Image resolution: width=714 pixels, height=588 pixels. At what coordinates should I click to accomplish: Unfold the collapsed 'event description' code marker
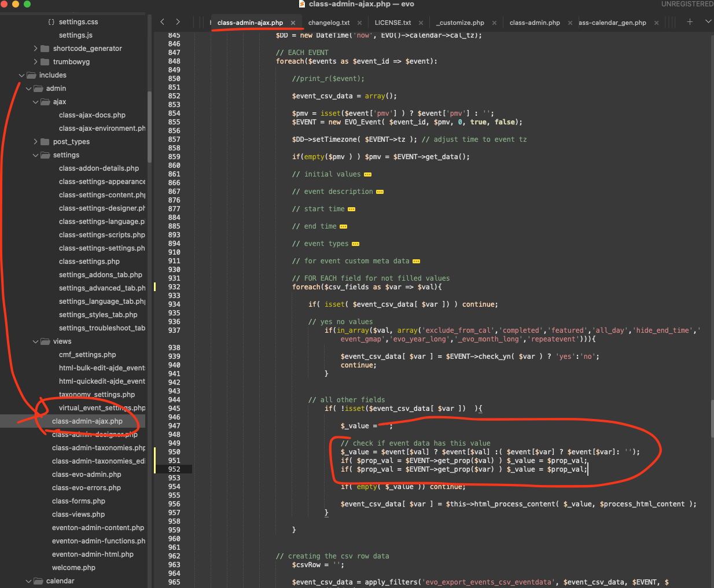click(x=380, y=192)
